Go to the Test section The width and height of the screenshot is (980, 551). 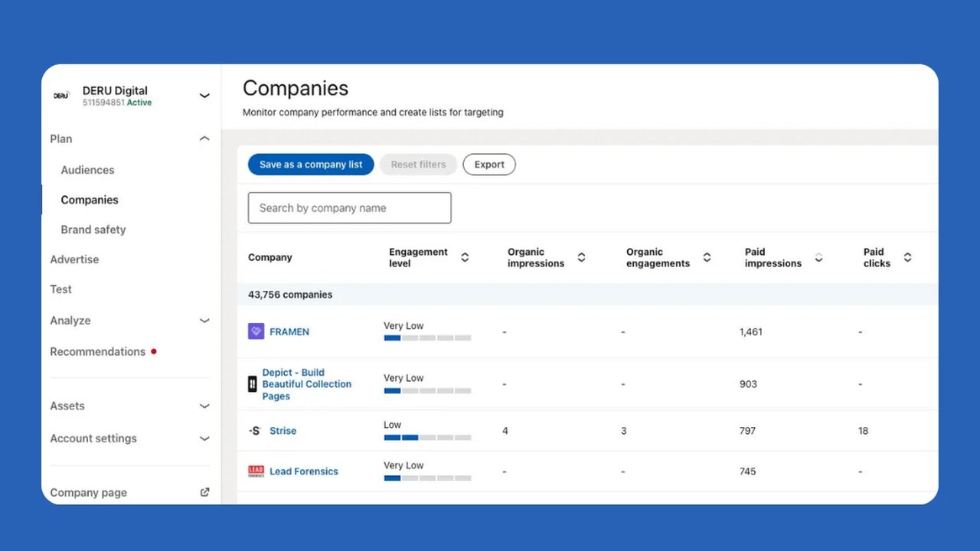point(60,289)
